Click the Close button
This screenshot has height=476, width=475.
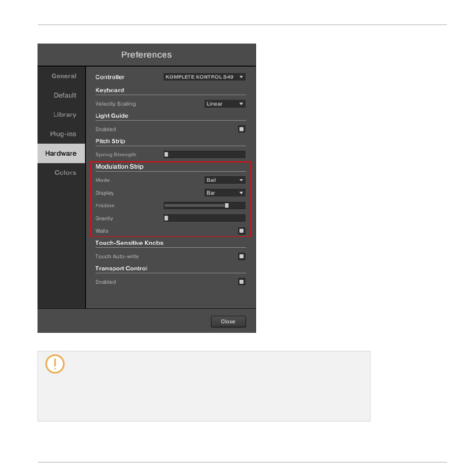tap(228, 321)
